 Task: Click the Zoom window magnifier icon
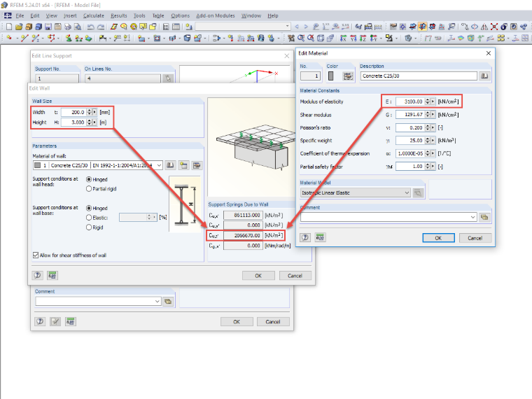[x=301, y=38]
